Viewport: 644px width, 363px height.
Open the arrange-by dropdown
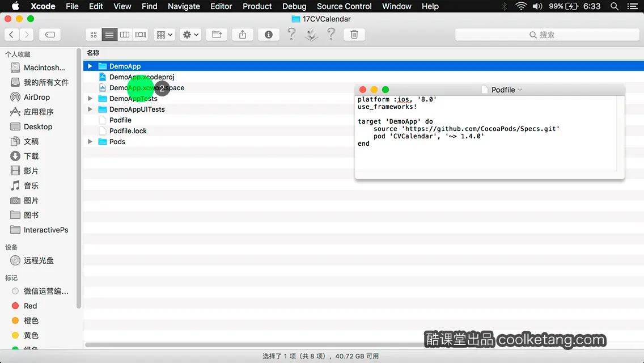[164, 35]
